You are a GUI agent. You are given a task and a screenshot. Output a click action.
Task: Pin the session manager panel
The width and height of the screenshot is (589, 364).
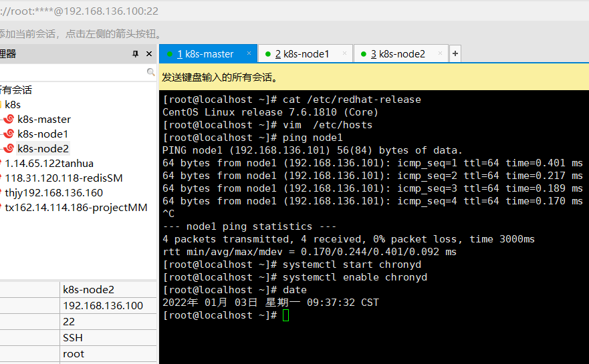click(x=135, y=53)
